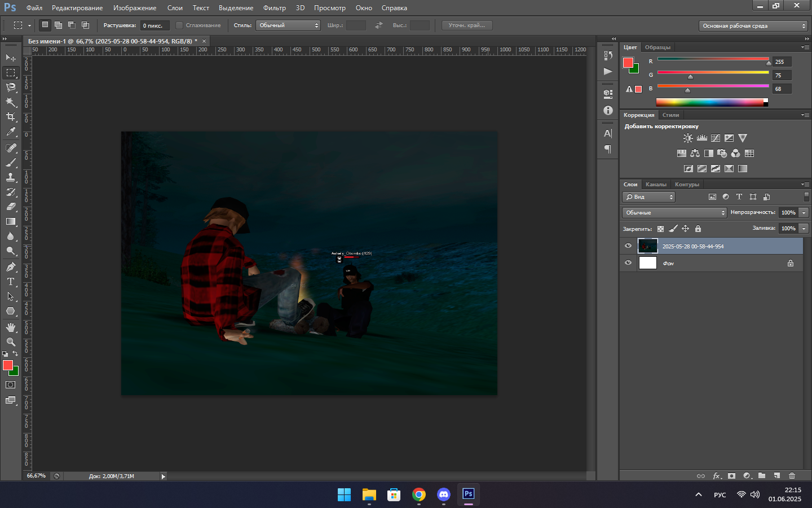The width and height of the screenshot is (812, 508).
Task: Select the Crop tool
Action: (11, 117)
